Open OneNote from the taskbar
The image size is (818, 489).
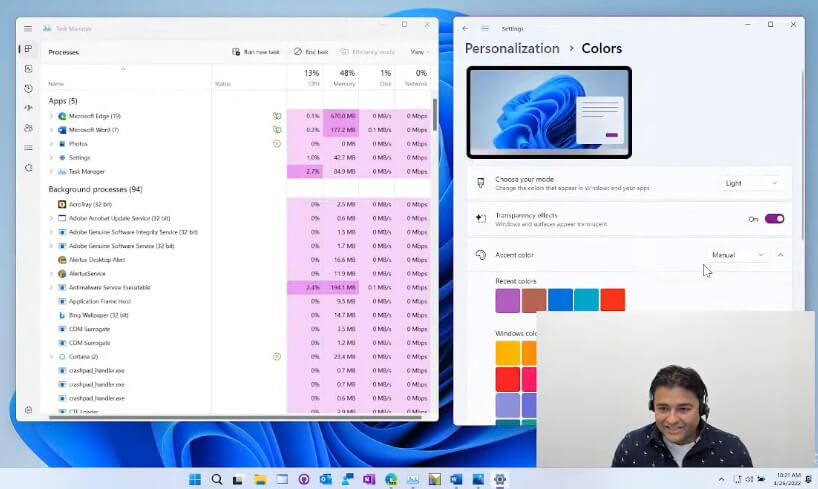coord(369,479)
